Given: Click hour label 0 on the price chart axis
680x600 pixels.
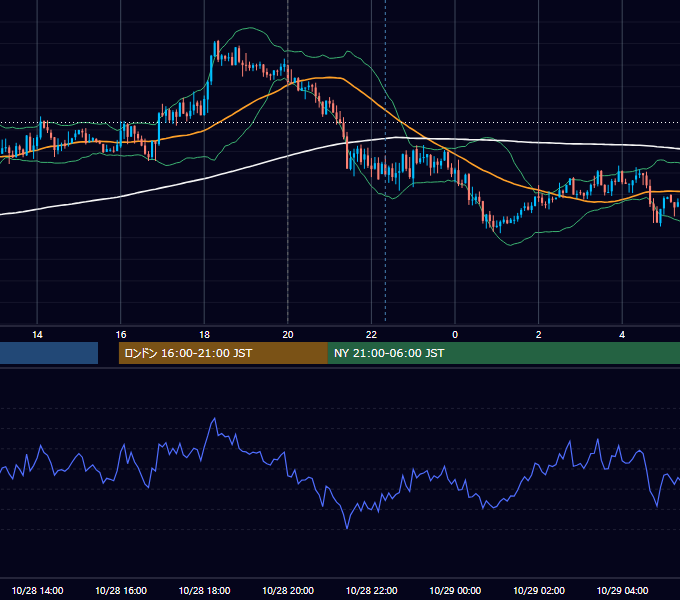Looking at the screenshot, I should [455, 335].
